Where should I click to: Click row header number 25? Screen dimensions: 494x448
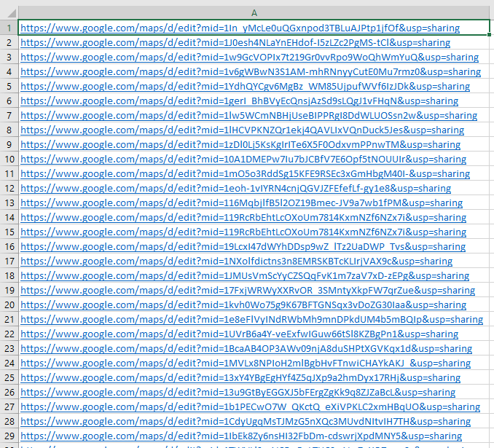coord(9,377)
